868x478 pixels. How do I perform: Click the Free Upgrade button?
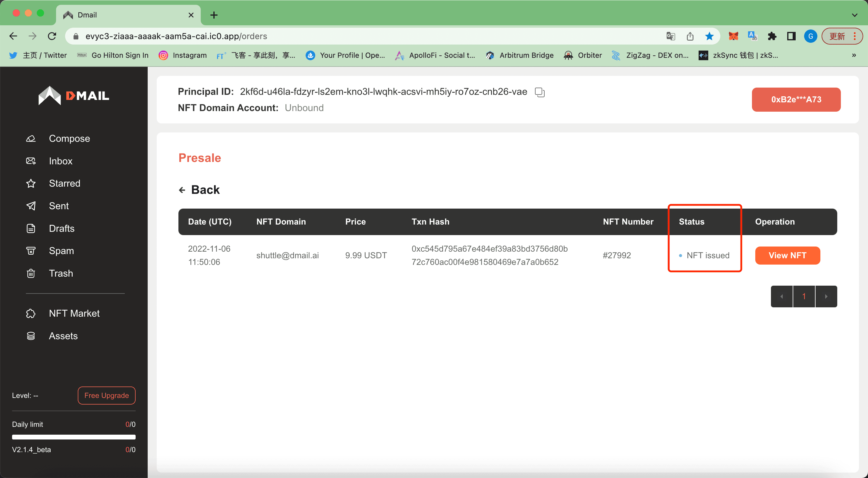pos(106,396)
